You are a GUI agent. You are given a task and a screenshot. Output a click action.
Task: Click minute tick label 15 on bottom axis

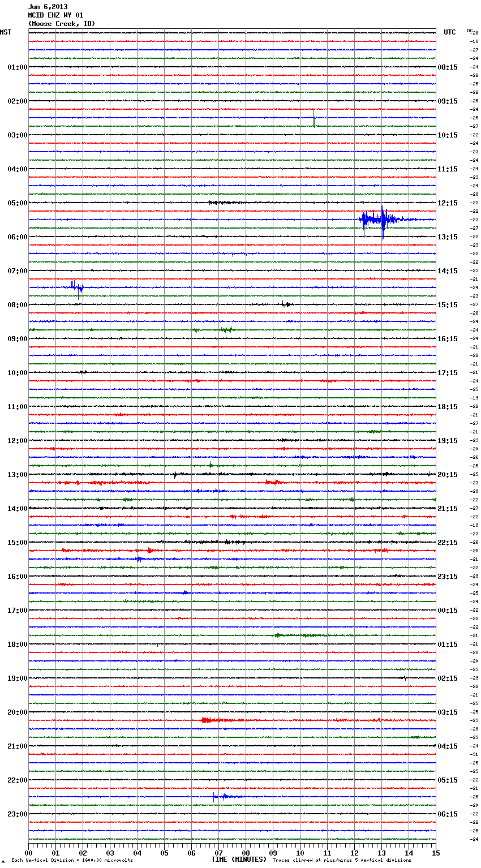(x=436, y=853)
